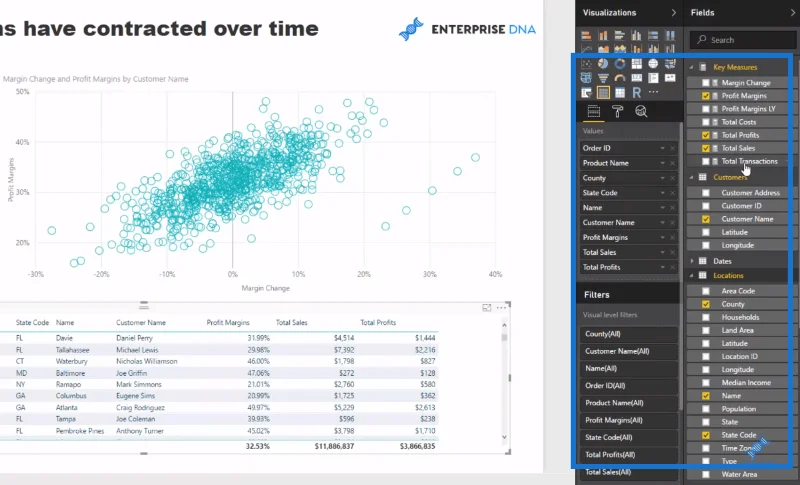
Task: Check the Profit Margins LY checkbox
Action: coord(706,109)
